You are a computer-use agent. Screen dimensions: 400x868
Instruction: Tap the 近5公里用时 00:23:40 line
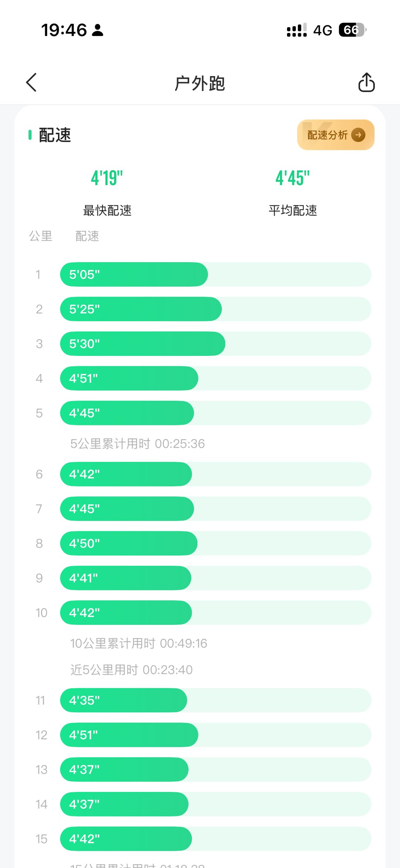point(131,670)
